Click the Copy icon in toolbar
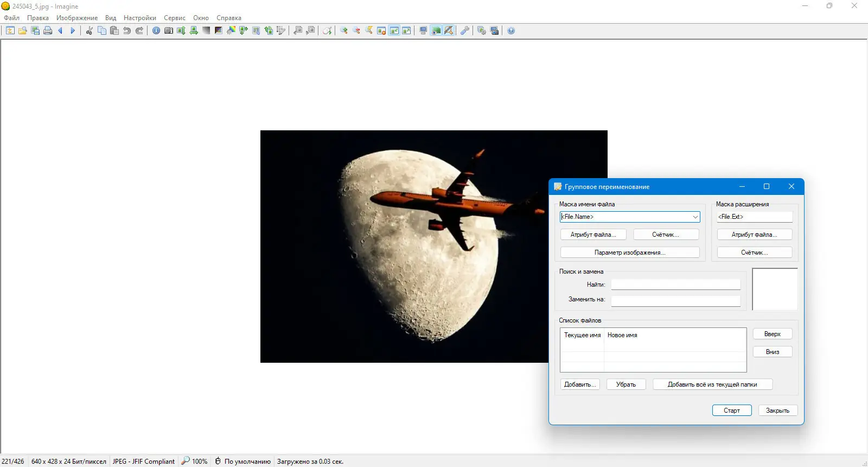 [102, 31]
